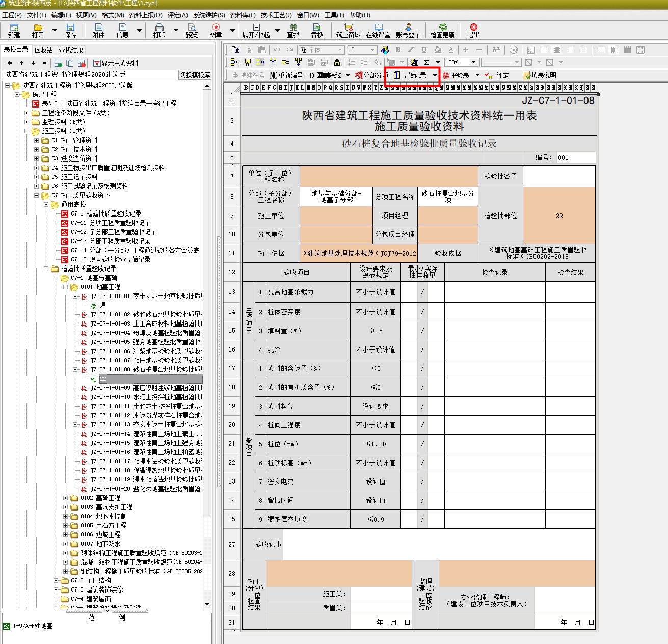Image resolution: width=668 pixels, height=644 pixels.
Task: Click the red delete-table icon in tree toolbar
Action: 82,63
